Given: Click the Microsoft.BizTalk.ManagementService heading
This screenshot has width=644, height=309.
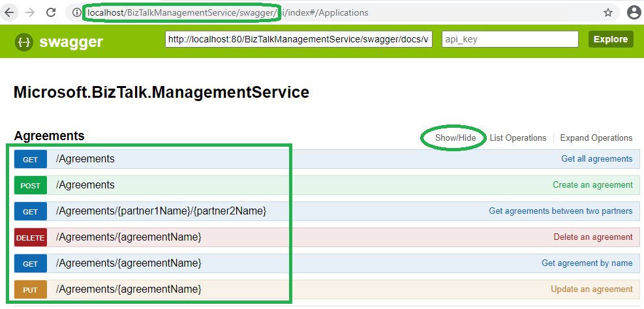Looking at the screenshot, I should pos(161,93).
